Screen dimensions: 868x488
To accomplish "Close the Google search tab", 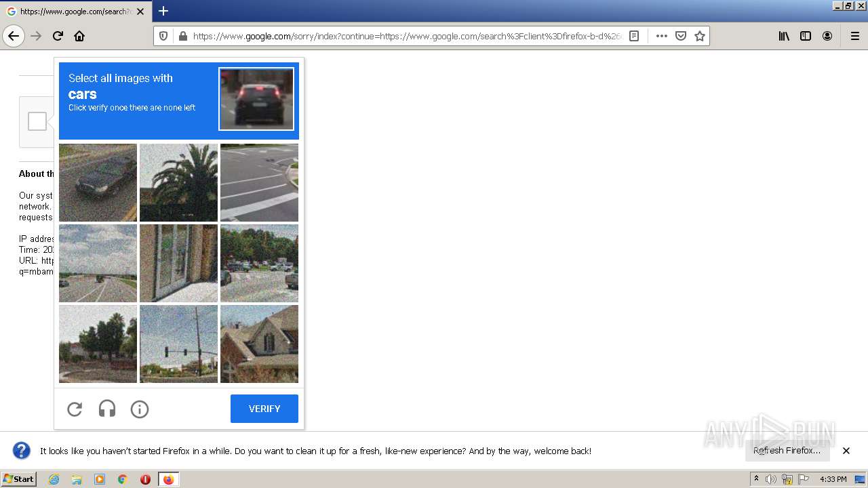I will point(140,12).
